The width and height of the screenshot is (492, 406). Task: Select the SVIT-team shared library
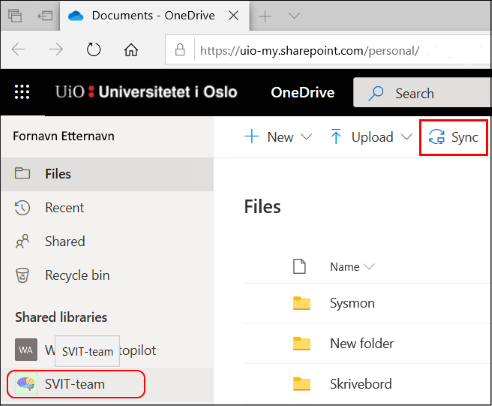[x=76, y=384]
